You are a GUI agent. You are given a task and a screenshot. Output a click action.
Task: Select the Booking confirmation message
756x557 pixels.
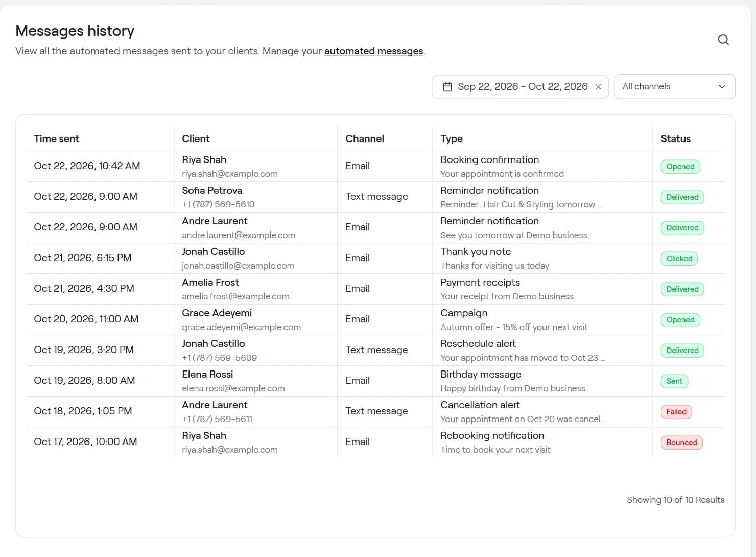(x=489, y=159)
